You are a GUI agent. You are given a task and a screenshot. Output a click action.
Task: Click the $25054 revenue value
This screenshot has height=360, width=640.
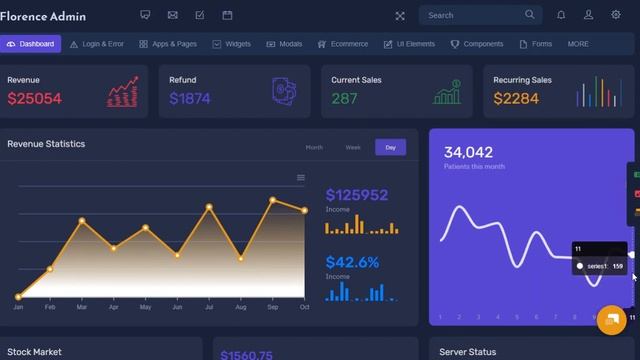[35, 98]
